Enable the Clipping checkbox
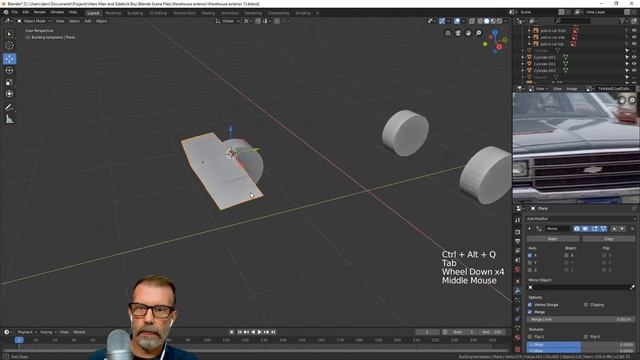Screen dimensions: 640x360 (x=586, y=304)
